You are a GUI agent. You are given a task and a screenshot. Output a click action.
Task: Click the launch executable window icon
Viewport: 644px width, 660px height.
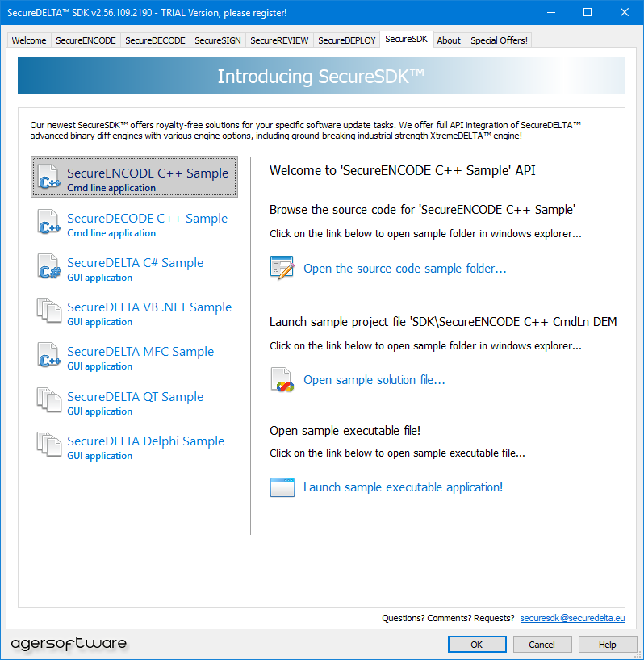(x=282, y=487)
